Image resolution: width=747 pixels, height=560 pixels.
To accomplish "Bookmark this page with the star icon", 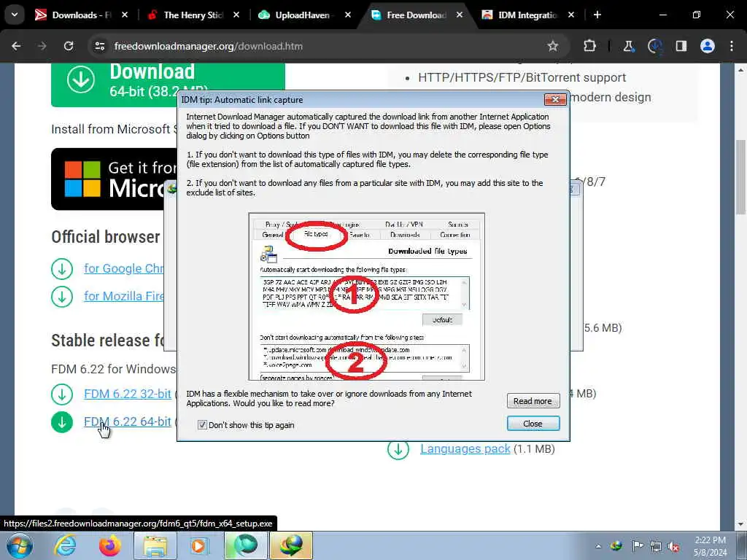I will pyautogui.click(x=553, y=46).
